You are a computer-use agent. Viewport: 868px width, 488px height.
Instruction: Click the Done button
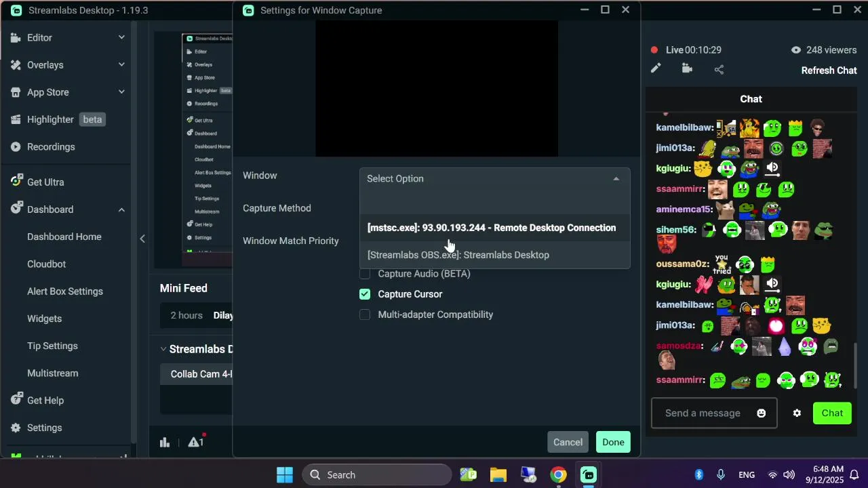(613, 442)
